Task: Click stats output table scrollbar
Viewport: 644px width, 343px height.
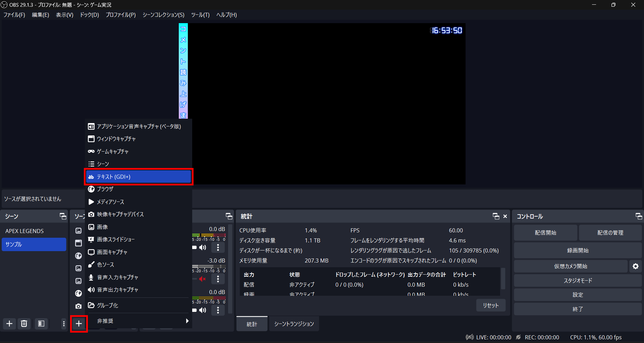Action: click(503, 278)
